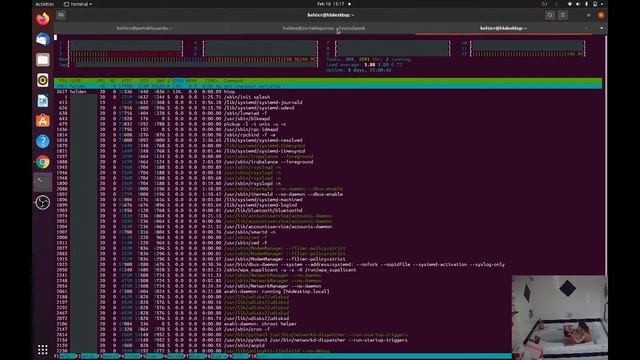Sort by the TIME+ column header
The height and width of the screenshot is (360, 640).
211,81
